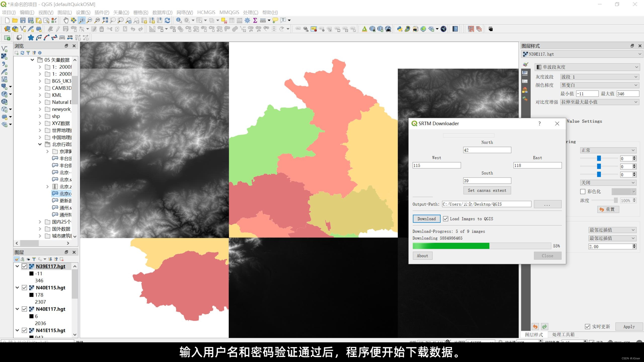Click the About button in SRTM Downloader
Screen dimensions: 644x362
[x=422, y=256]
